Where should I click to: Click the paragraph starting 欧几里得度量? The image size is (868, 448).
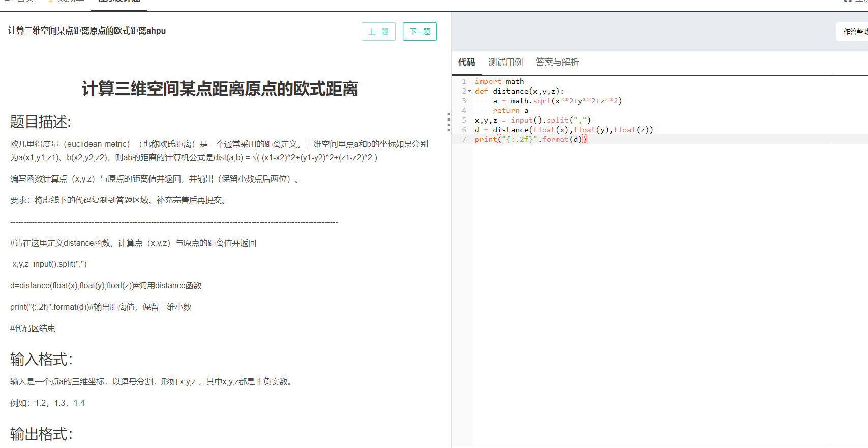tap(219, 151)
